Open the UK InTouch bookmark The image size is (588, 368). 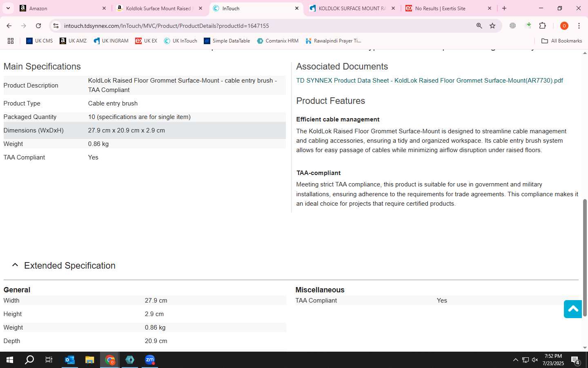coord(180,41)
